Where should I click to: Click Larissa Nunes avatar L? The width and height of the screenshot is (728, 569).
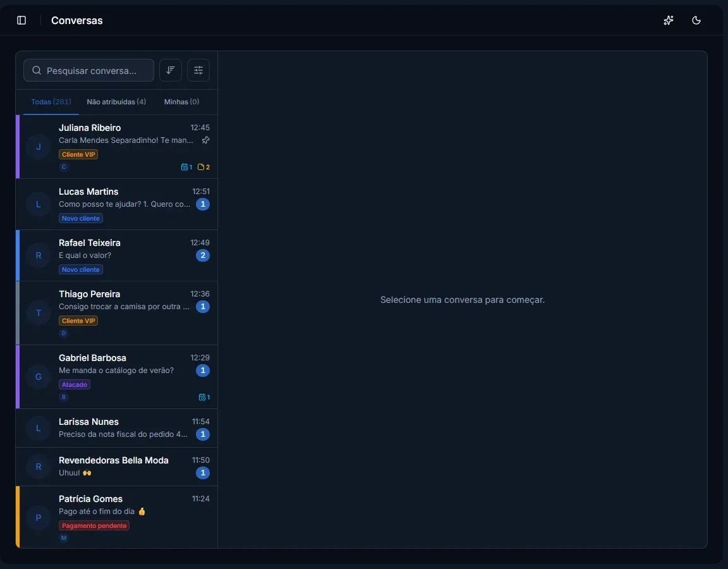(x=38, y=428)
